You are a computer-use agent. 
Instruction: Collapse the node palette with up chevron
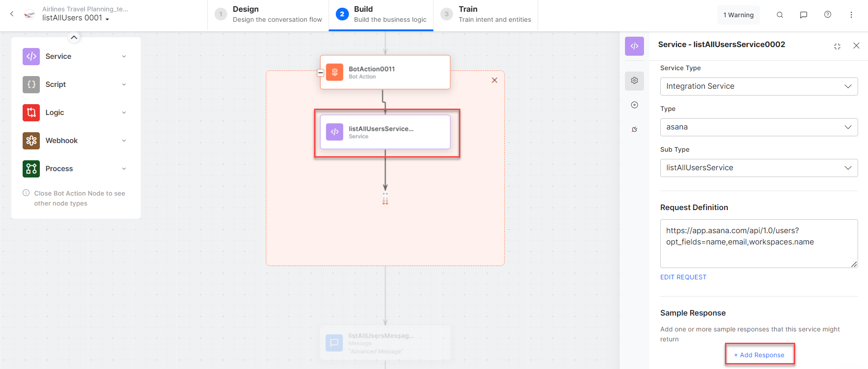[74, 38]
